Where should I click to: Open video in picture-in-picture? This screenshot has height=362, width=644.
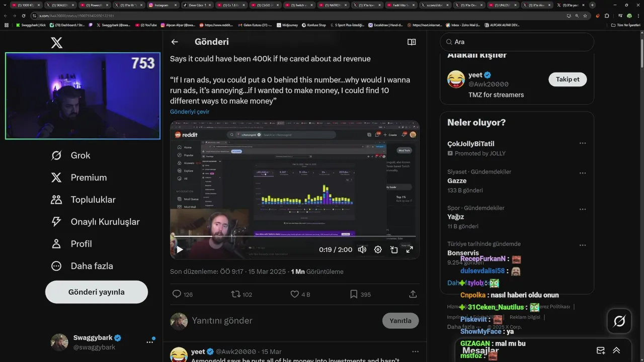click(394, 249)
